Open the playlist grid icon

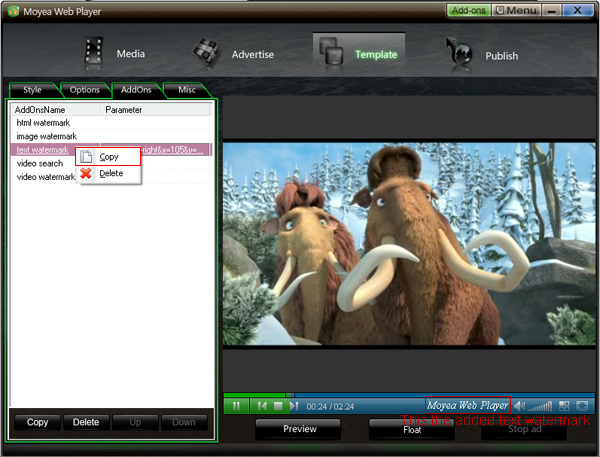(x=564, y=406)
